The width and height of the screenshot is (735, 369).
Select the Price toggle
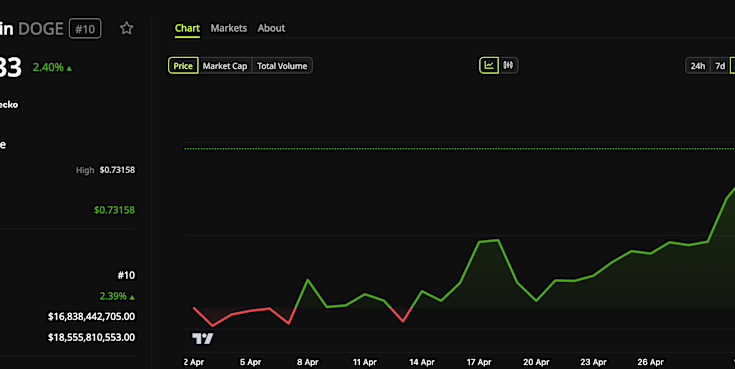(183, 66)
